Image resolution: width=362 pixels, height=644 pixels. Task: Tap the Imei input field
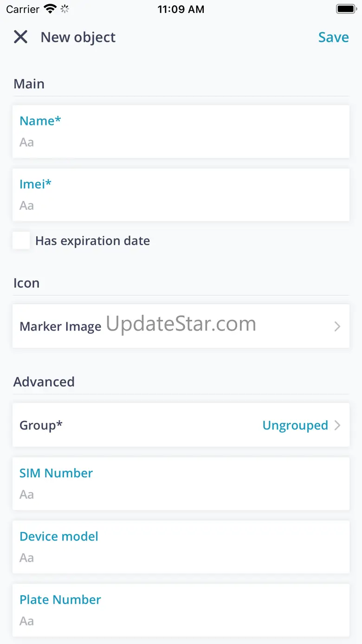(x=181, y=205)
